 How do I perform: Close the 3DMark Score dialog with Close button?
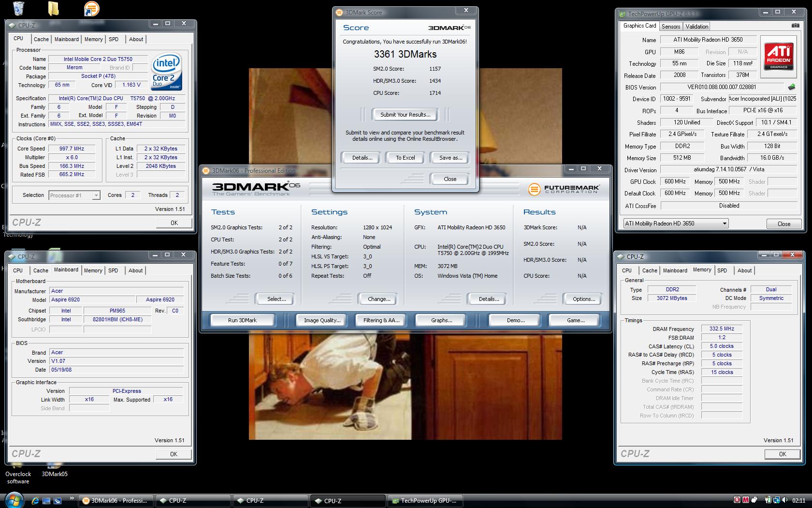tap(449, 179)
